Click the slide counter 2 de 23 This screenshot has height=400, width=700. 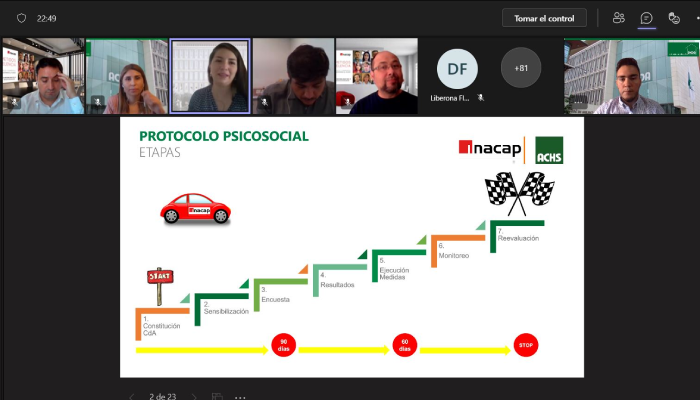coord(162,396)
